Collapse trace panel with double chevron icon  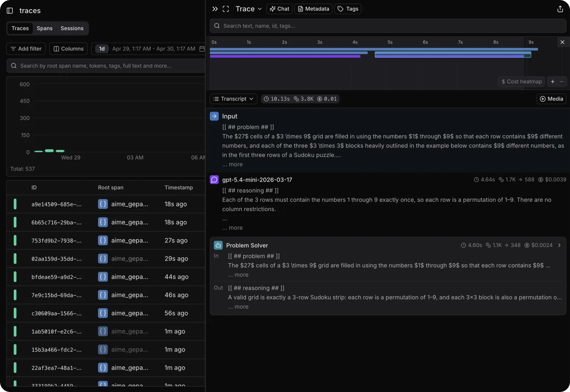(x=215, y=9)
